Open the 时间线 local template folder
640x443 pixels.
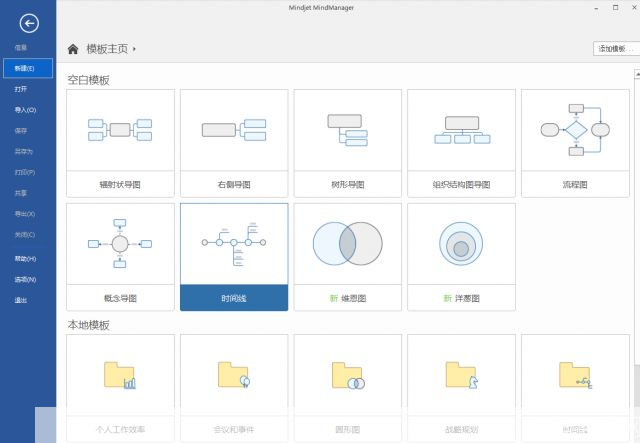(x=575, y=388)
